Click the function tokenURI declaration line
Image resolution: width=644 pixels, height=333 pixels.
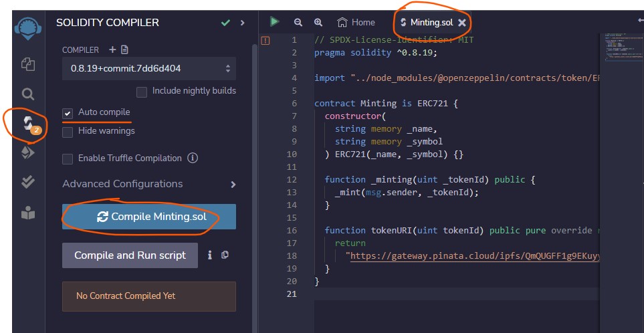(462, 230)
